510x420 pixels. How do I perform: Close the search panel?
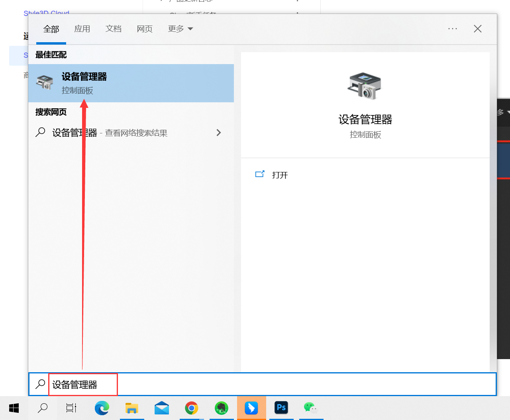tap(478, 29)
